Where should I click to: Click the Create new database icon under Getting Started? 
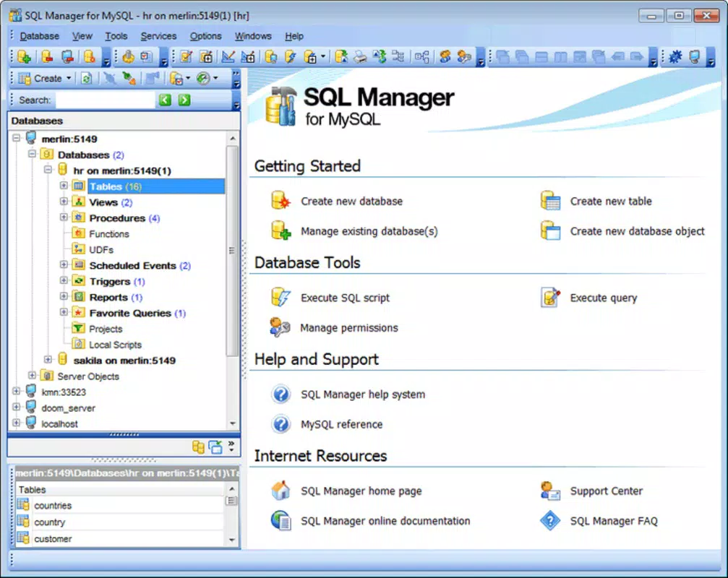point(281,201)
